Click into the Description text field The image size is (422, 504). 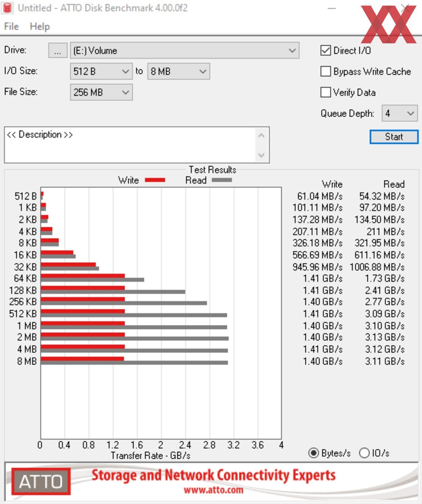tap(130, 145)
